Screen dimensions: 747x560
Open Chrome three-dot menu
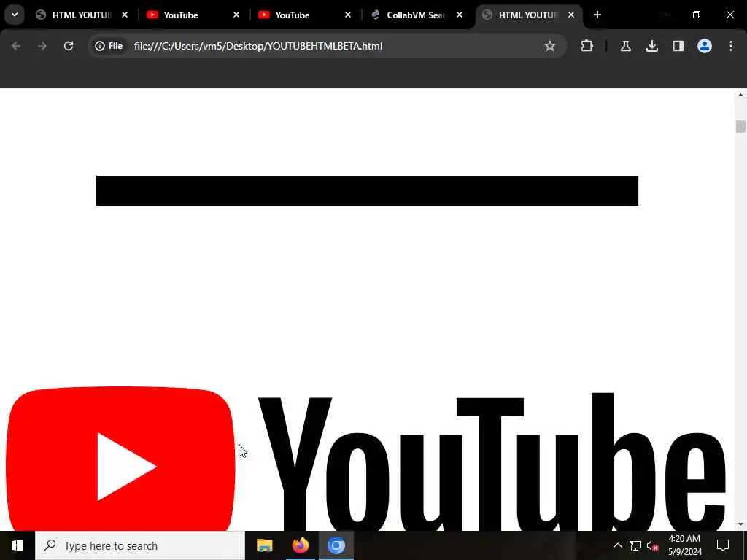731,46
